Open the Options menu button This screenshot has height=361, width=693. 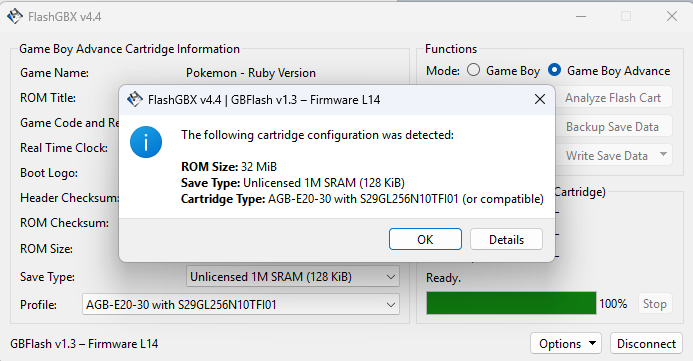point(566,343)
